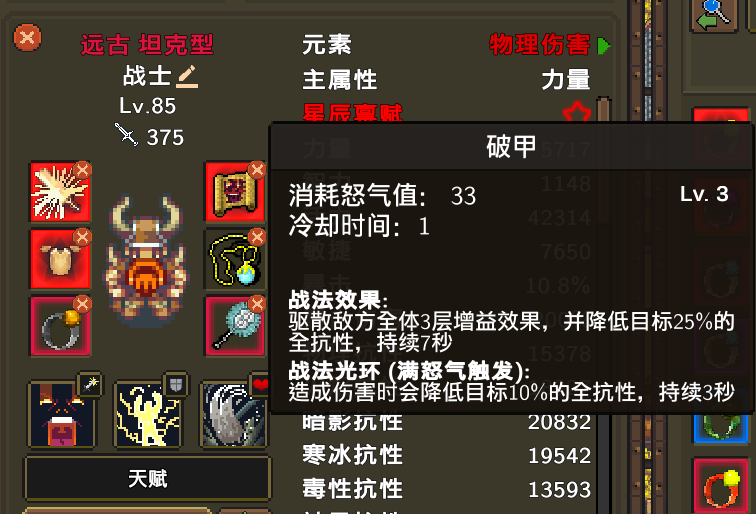The width and height of the screenshot is (756, 514).
Task: Click the gold gem ring slot
Action: [x=60, y=326]
